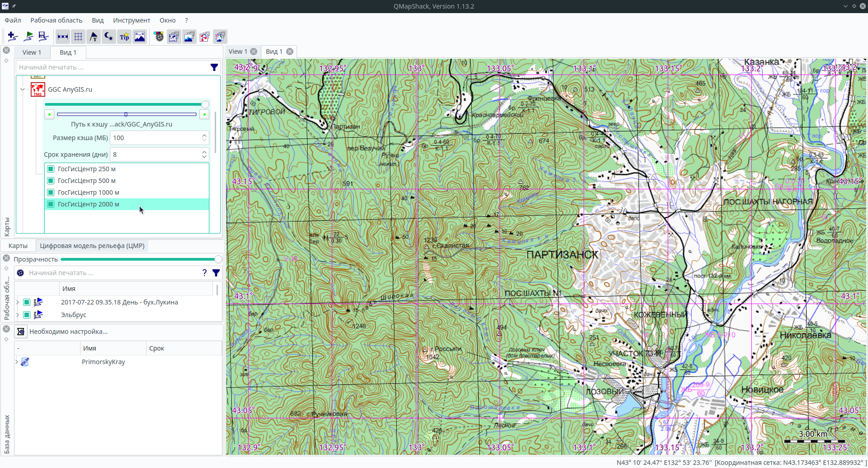Decrease the expiration days stepper value
The image size is (868, 468).
coord(204,157)
